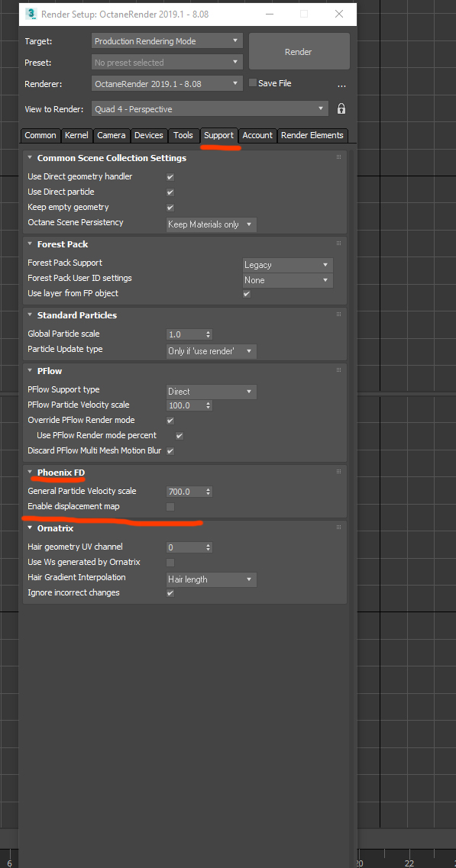Click the 3ds Max app icon in title bar
This screenshot has width=456, height=868.
pos(31,14)
